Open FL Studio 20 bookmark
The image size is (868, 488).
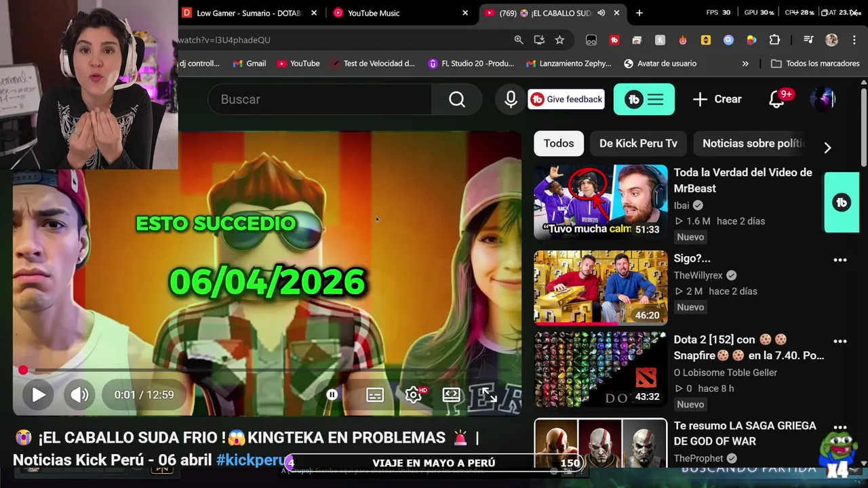point(471,64)
